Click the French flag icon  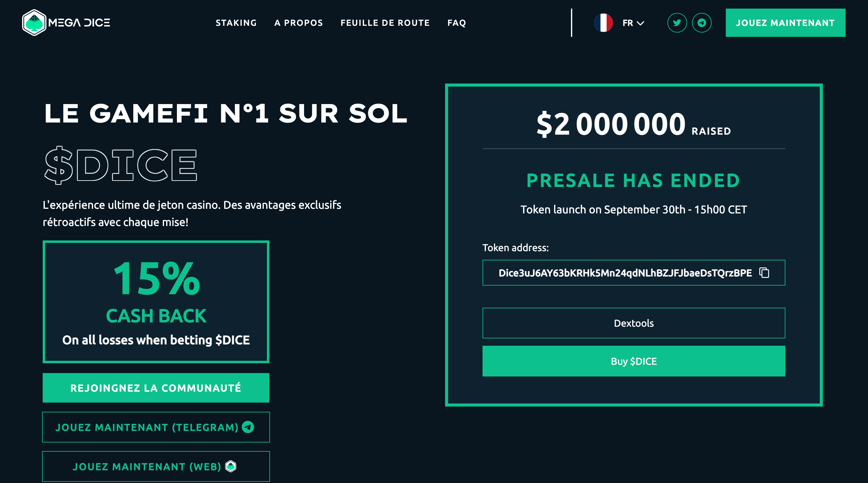coord(603,23)
